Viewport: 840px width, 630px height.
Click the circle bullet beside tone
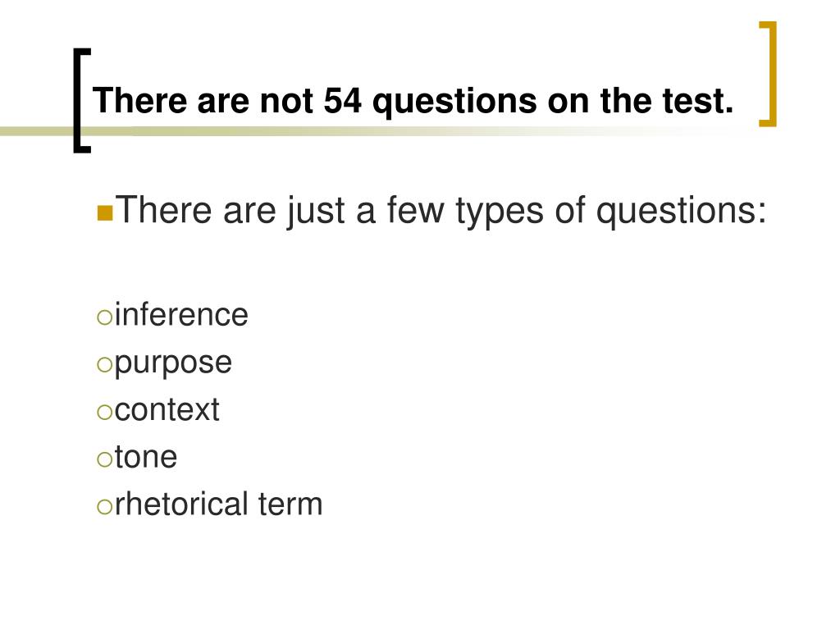[x=104, y=459]
